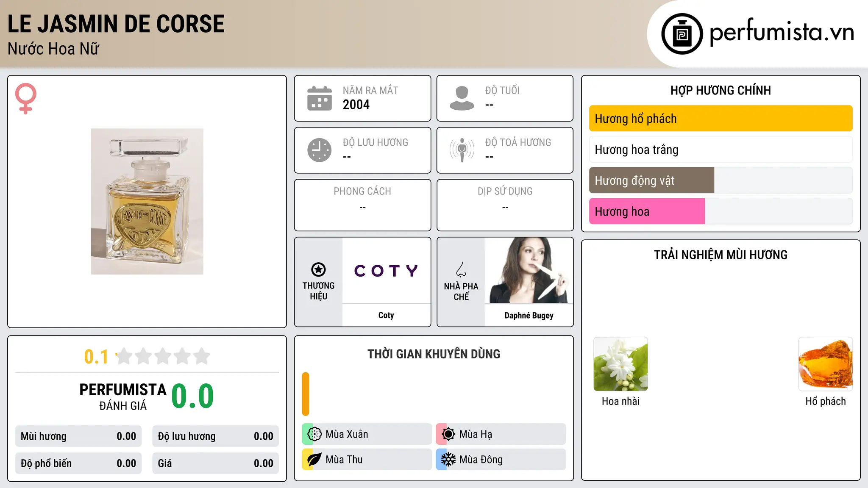868x488 pixels.
Task: Click the green 0.0 Perfumista score
Action: pos(192,396)
